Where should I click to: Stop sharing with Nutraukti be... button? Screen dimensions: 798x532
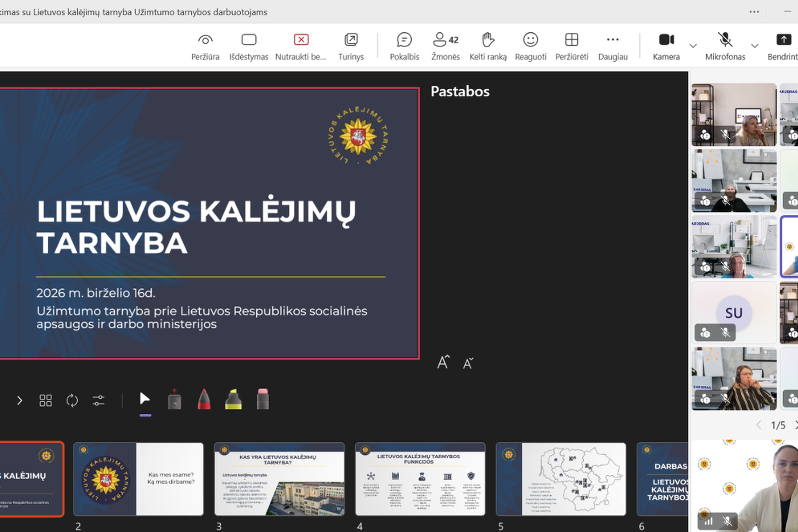point(301,47)
